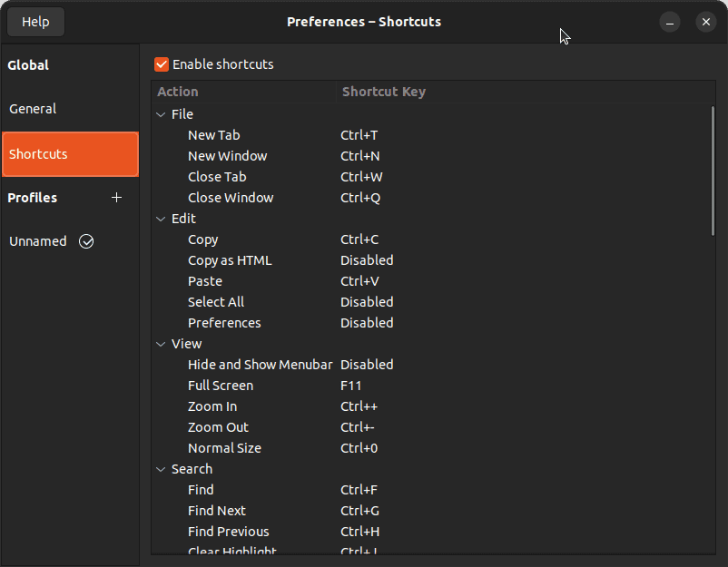Viewport: 728px width, 567px height.
Task: Click the default-profile checkmark icon next to Unnamed
Action: click(x=86, y=241)
